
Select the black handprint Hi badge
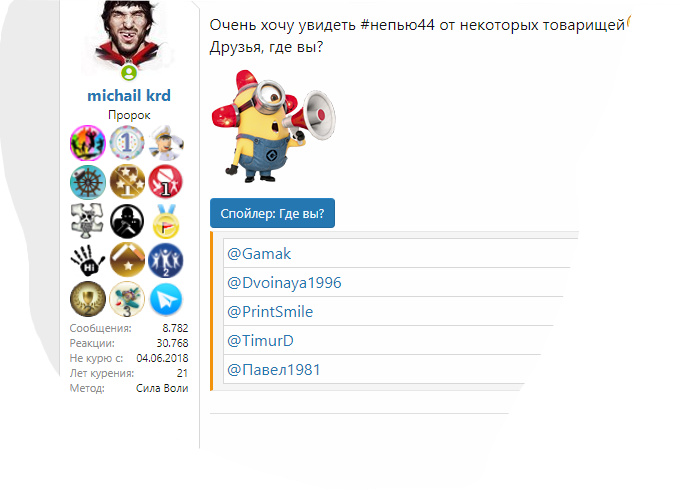click(x=87, y=260)
